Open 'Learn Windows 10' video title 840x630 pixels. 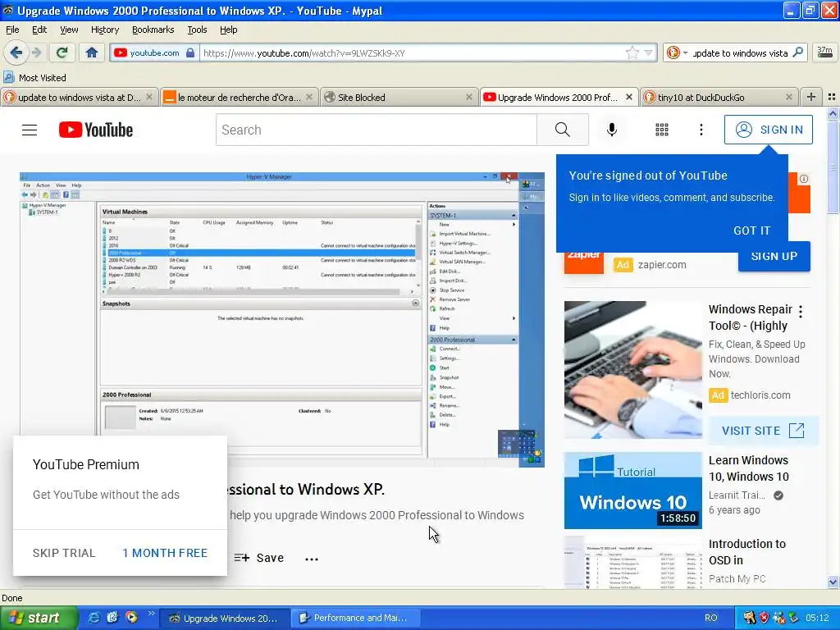[x=748, y=468]
